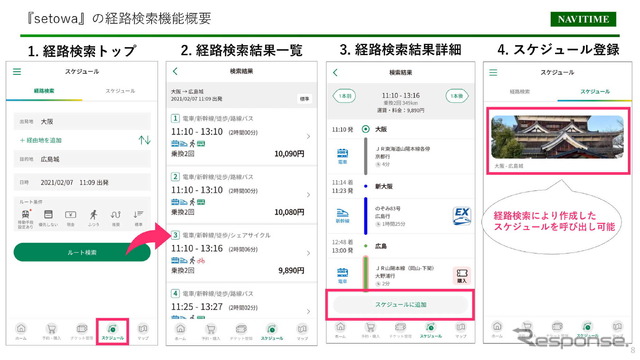Tap the previous train (1本前) button
The image size is (640, 360).
click(x=344, y=96)
